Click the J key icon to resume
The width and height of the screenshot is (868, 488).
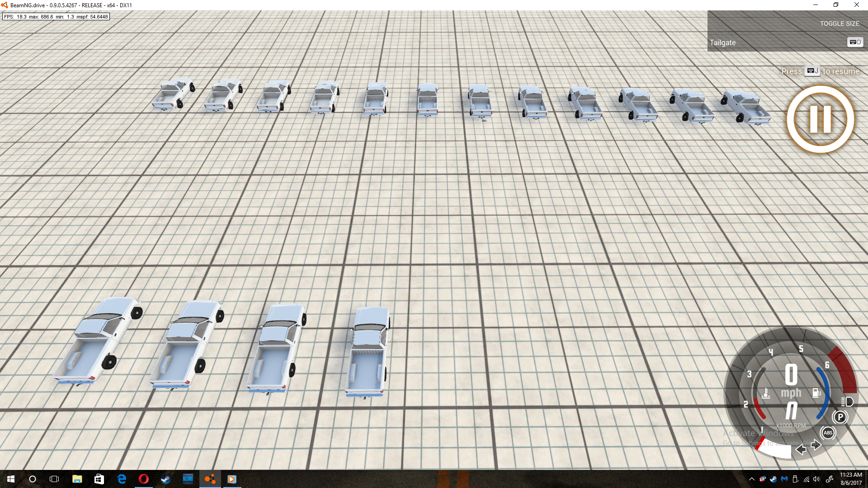[x=812, y=71]
